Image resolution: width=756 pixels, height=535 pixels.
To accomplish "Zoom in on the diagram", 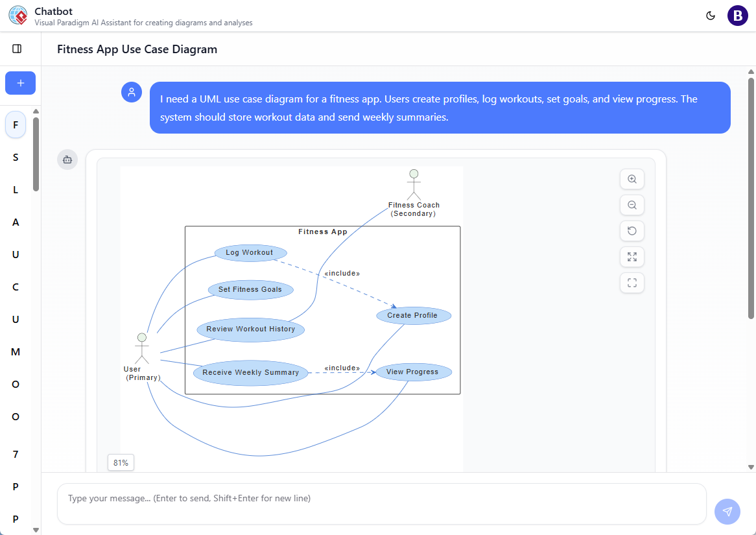I will pyautogui.click(x=632, y=179).
